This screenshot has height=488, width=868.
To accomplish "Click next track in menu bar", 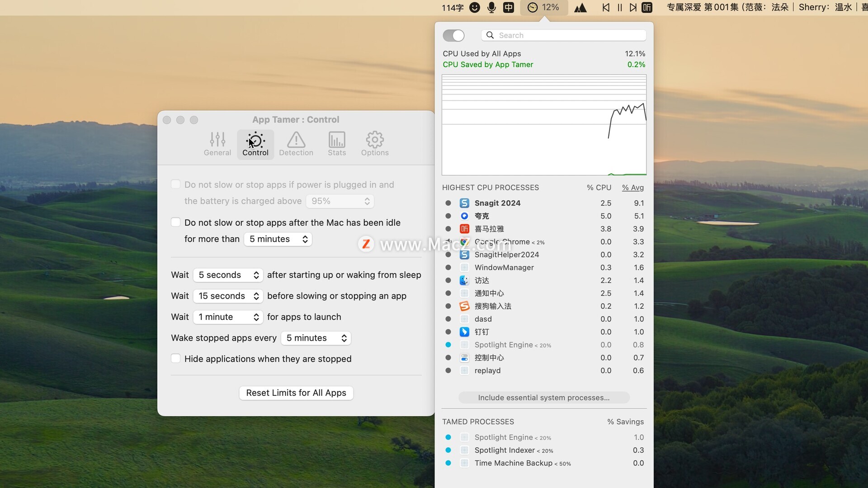I will click(x=633, y=7).
